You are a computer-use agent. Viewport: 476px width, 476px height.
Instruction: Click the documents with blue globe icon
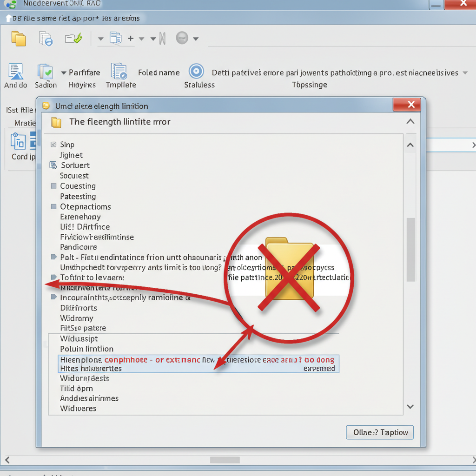46,39
